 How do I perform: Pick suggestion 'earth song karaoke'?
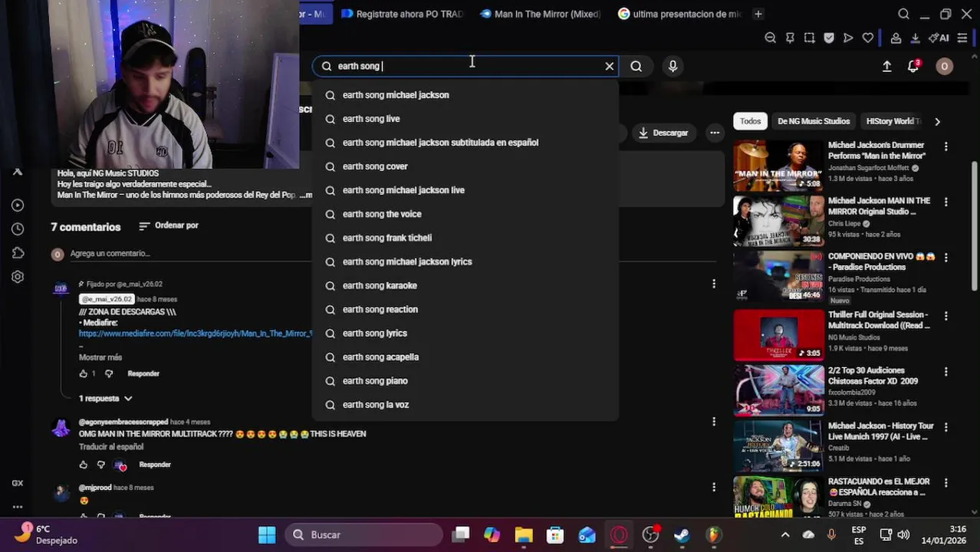465,285
